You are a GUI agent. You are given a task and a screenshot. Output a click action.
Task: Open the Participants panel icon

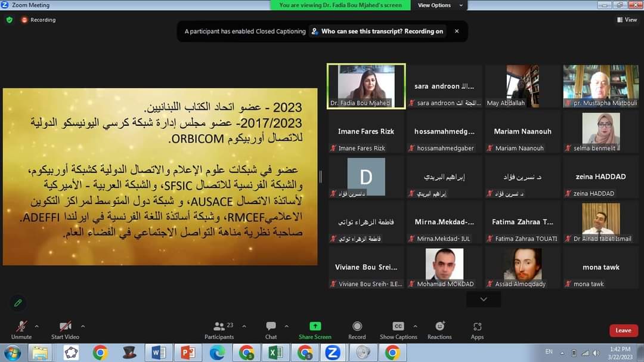point(219,326)
